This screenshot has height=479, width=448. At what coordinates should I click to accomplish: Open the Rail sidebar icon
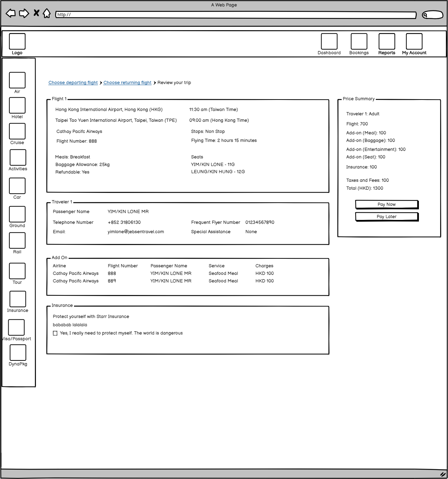17,240
